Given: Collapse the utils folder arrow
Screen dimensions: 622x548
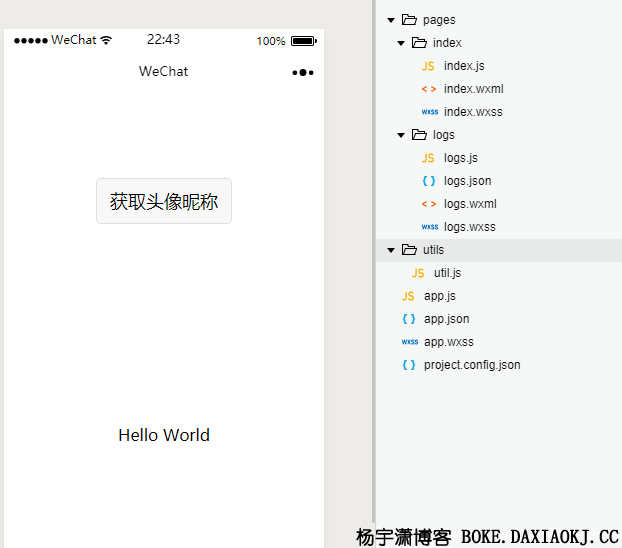Looking at the screenshot, I should click(391, 250).
